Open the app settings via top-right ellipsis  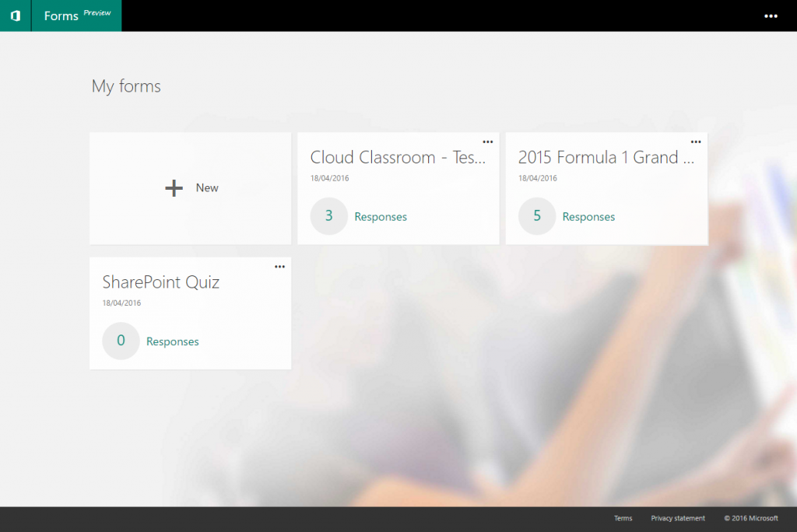point(771,16)
